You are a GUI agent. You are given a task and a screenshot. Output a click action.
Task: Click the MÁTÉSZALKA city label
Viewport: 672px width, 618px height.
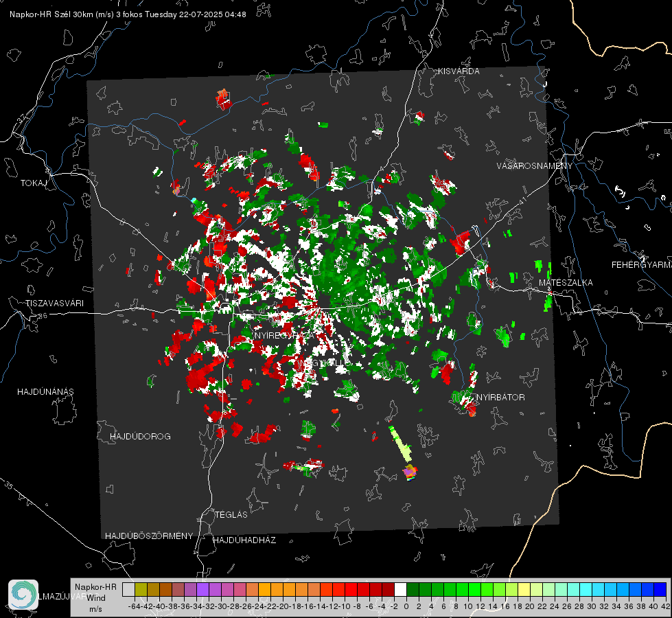click(x=566, y=283)
